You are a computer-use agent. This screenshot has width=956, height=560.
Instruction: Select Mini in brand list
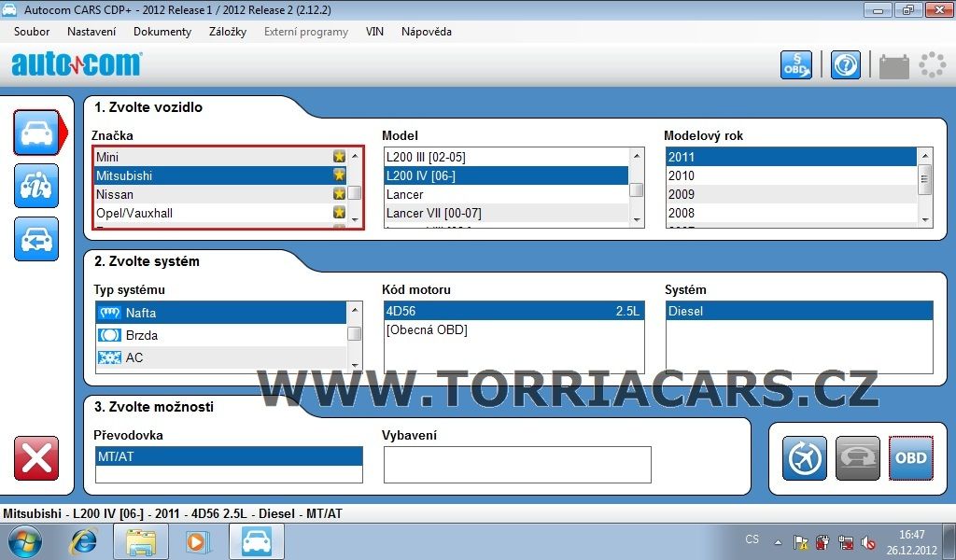tap(220, 157)
